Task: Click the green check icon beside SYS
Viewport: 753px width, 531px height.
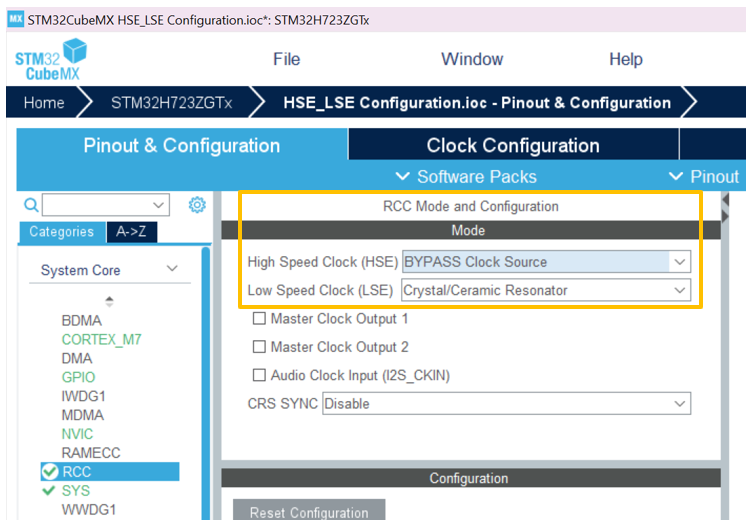Action: 49,490
